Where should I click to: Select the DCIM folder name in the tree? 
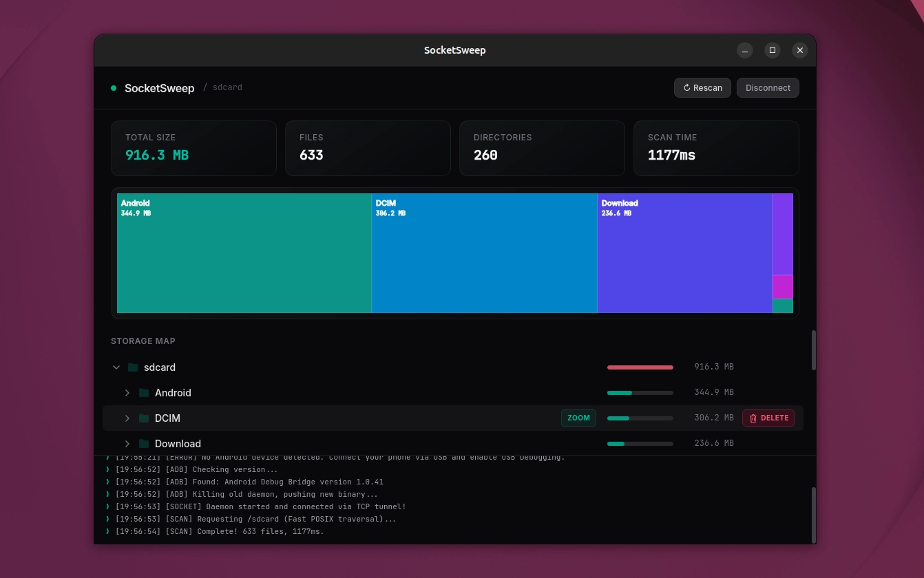point(167,418)
